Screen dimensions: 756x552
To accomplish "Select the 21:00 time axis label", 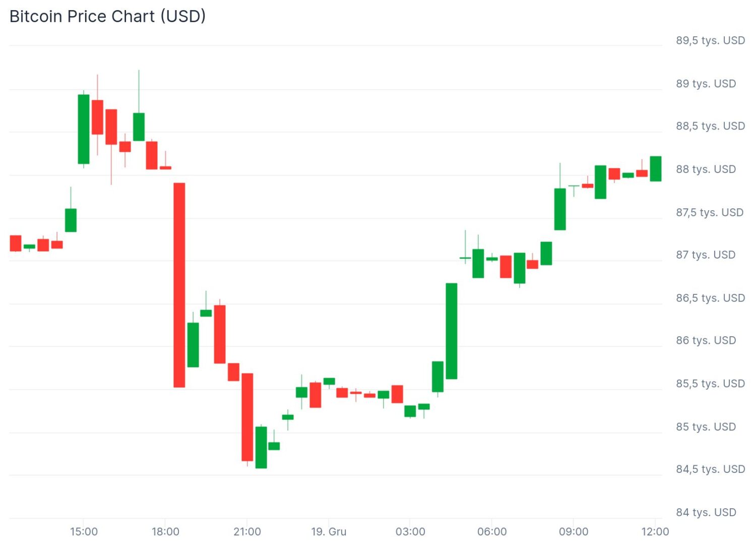I will coord(247,531).
